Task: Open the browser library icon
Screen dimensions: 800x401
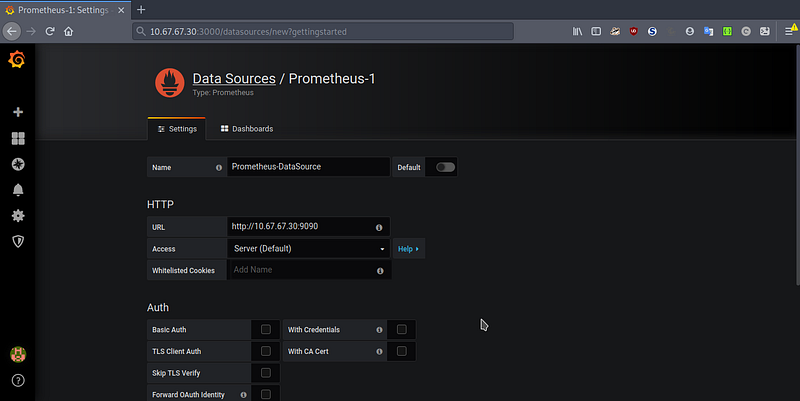Action: pos(577,31)
